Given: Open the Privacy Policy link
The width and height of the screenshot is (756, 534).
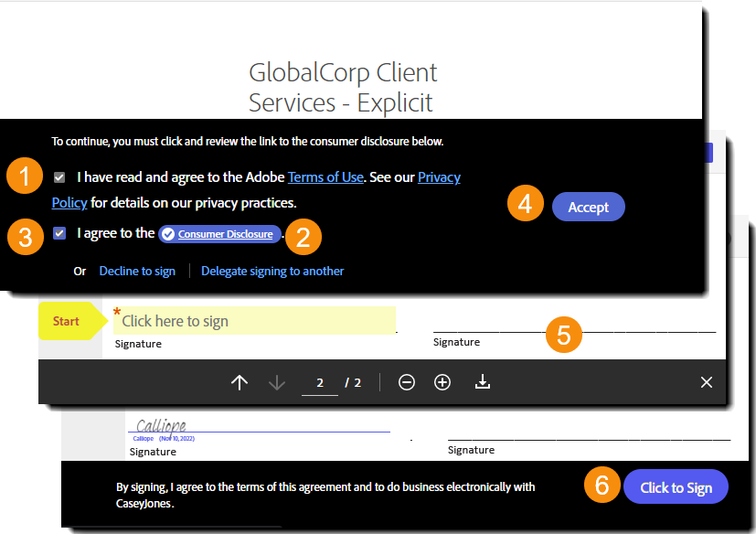Looking at the screenshot, I should pyautogui.click(x=439, y=177).
